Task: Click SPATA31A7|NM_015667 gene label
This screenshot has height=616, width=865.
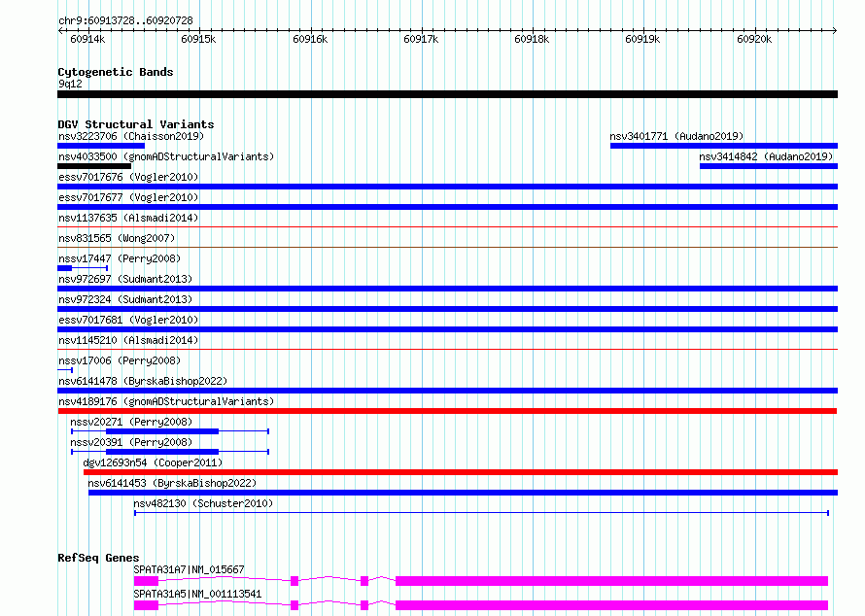Action: coord(189,569)
